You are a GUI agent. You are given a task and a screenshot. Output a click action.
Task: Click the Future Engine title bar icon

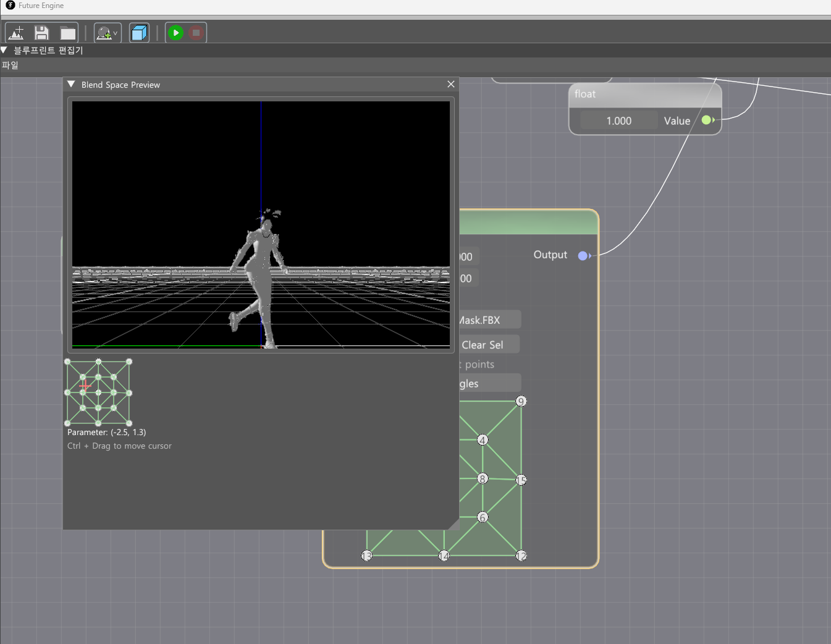pyautogui.click(x=10, y=5)
